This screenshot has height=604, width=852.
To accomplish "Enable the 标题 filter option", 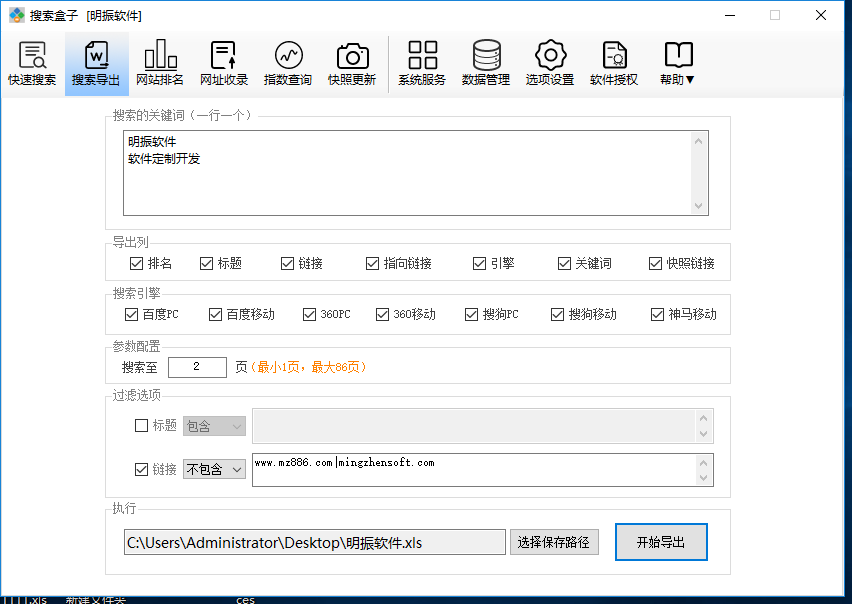I will point(142,425).
